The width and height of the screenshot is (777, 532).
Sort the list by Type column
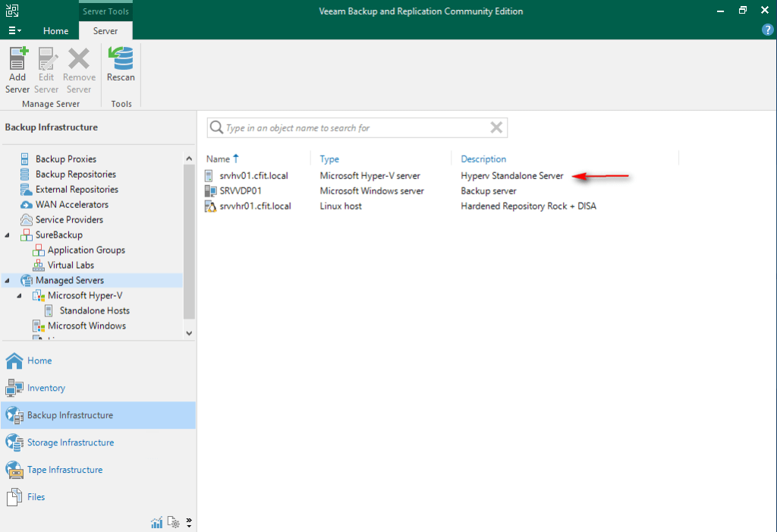coord(329,159)
